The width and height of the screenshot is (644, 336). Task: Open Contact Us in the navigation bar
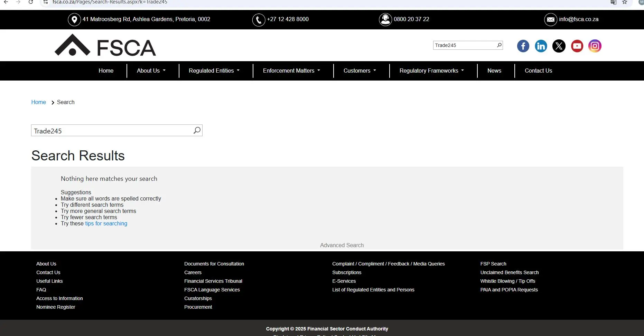[x=538, y=71]
